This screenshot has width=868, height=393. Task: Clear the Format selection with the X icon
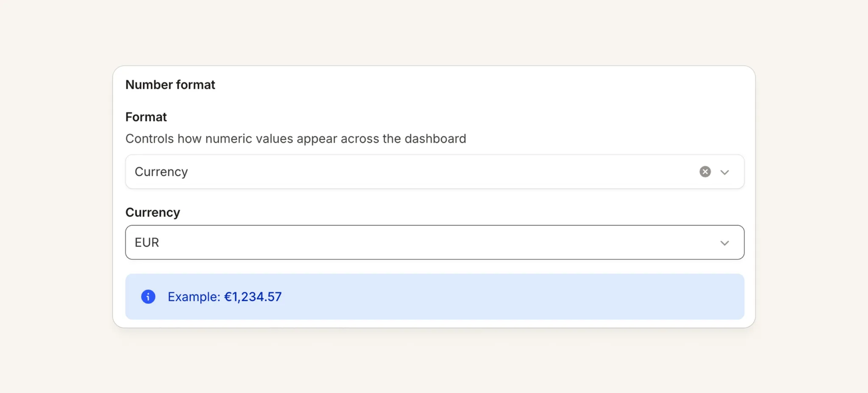[705, 172]
